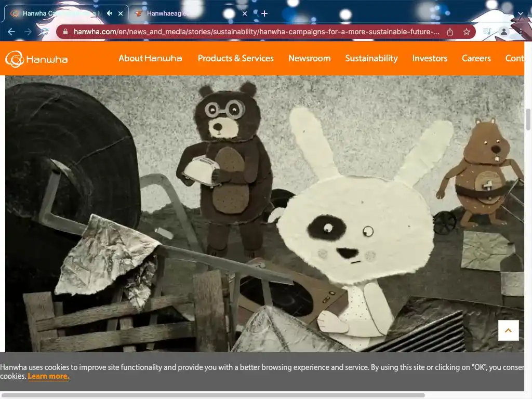Click the address bar URL field
The height and width of the screenshot is (399, 532).
click(x=257, y=32)
